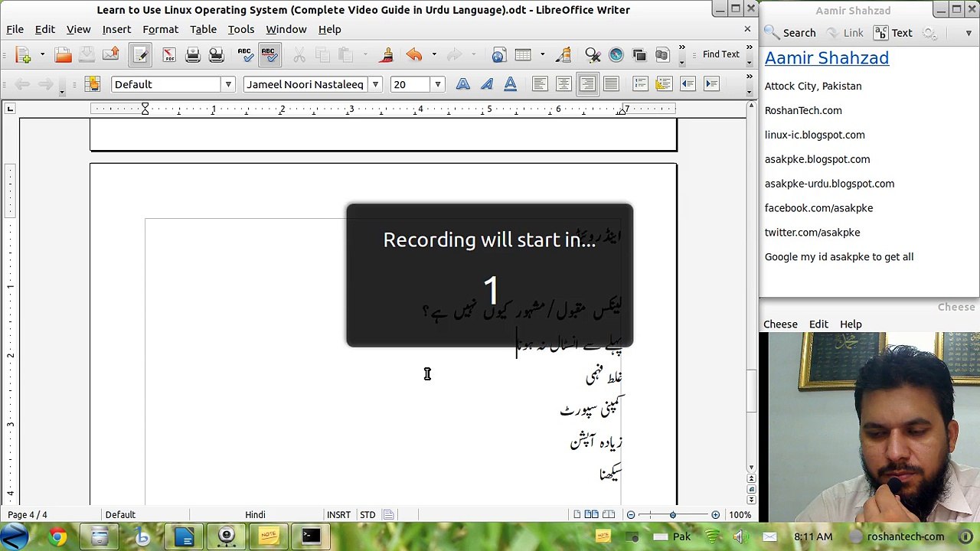Screen dimensions: 980x551
Task: Toggle Show Draw Functions icon
Action: (564, 55)
